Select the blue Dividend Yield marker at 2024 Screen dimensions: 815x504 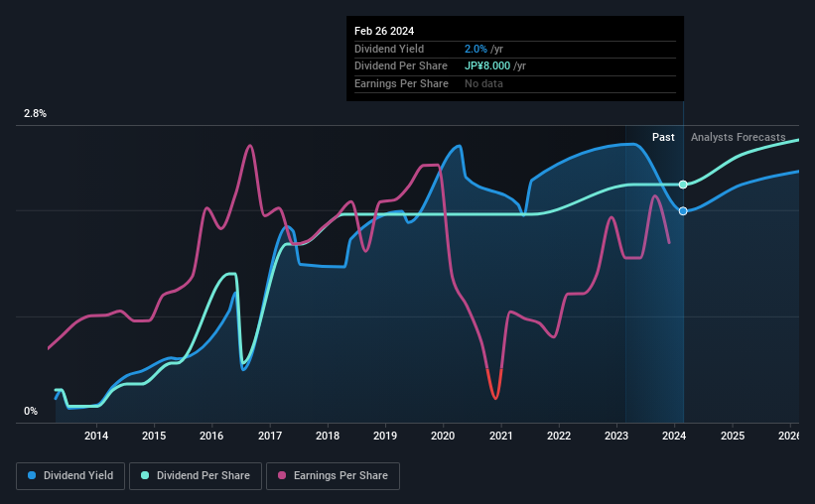click(x=683, y=211)
